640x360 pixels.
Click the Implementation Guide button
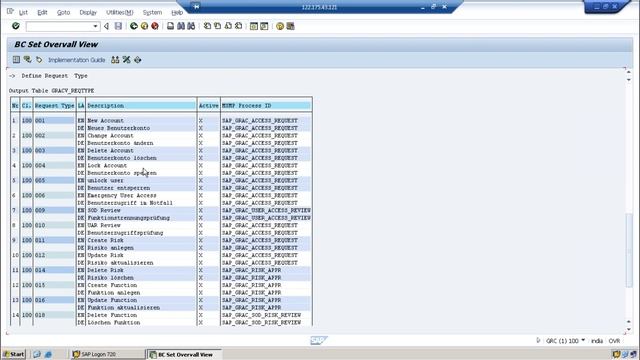tap(76, 60)
